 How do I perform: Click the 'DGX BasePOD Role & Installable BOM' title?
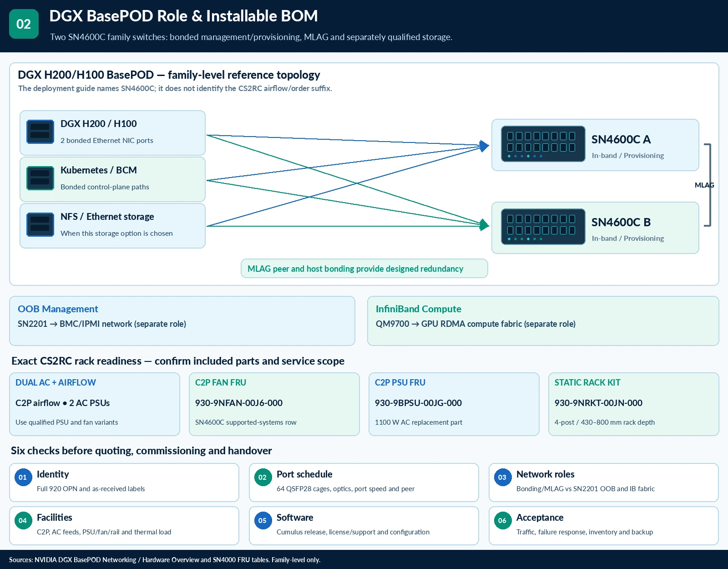183,16
